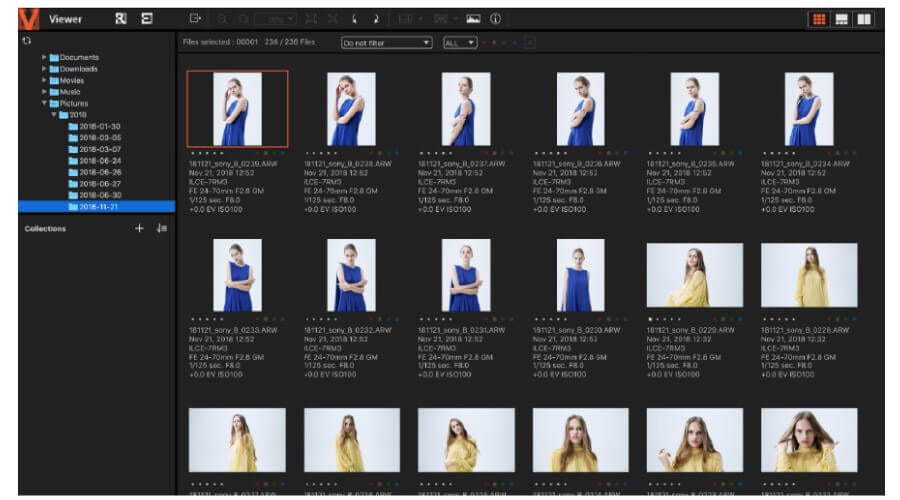Click the collections sort icon

coord(161,228)
